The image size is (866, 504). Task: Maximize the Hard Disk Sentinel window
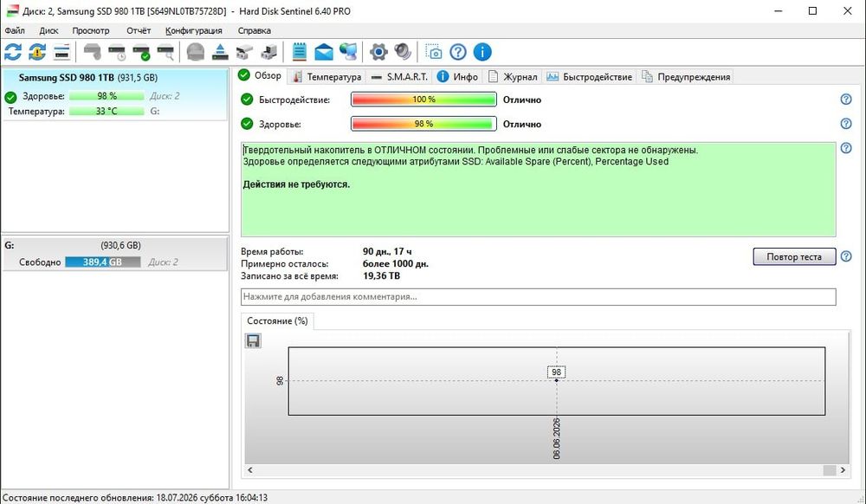(x=812, y=11)
